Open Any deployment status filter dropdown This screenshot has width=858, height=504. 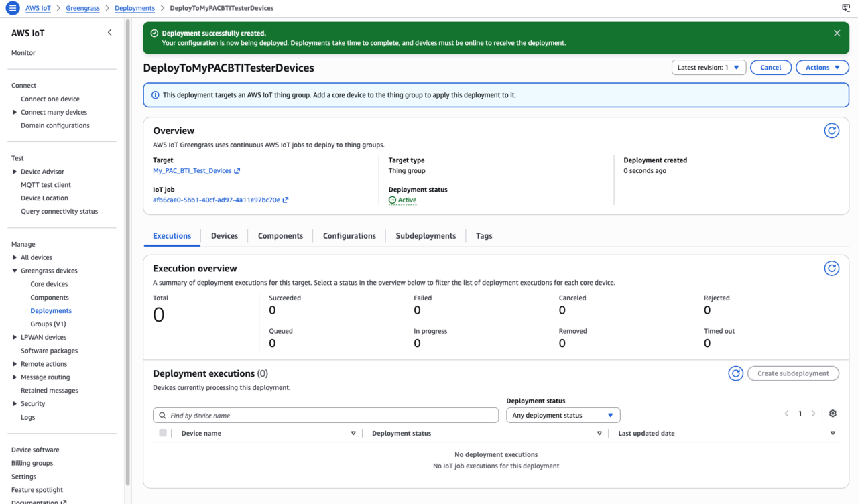(x=563, y=416)
